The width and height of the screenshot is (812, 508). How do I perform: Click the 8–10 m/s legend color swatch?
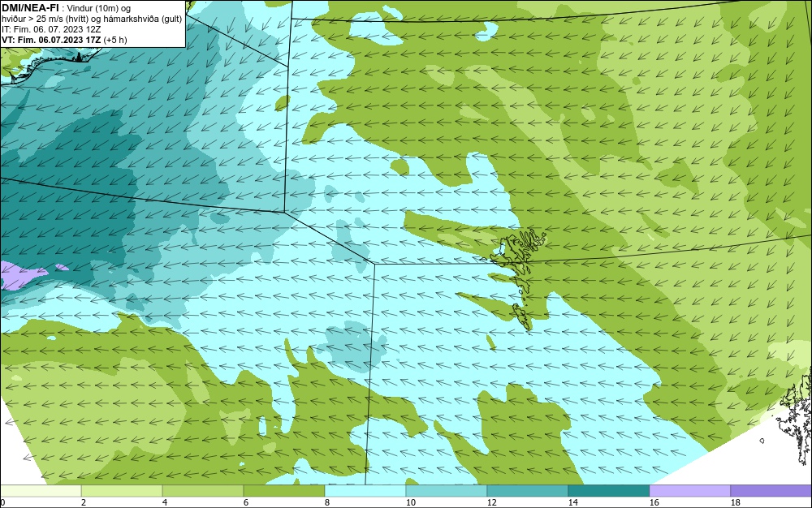pos(365,490)
